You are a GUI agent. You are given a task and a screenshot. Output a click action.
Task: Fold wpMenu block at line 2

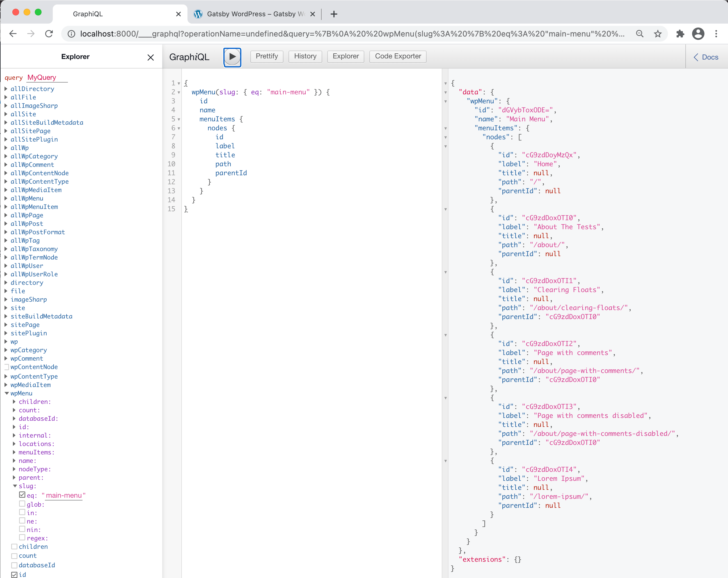[x=179, y=92]
